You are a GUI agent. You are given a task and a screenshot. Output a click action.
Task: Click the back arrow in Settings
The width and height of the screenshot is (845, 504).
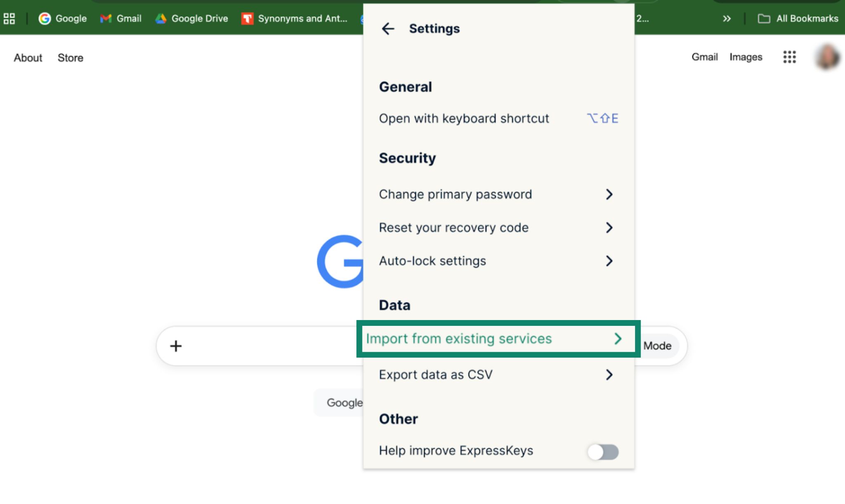(388, 29)
